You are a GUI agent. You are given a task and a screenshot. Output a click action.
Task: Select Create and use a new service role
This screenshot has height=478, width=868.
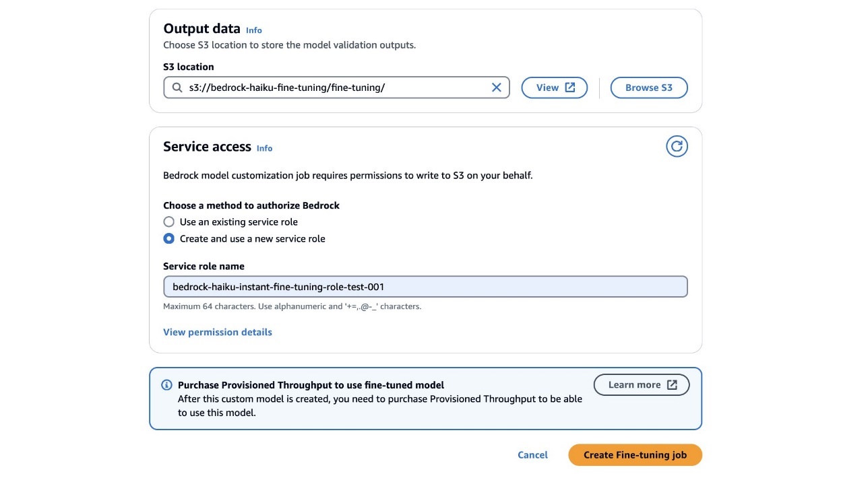(x=169, y=238)
